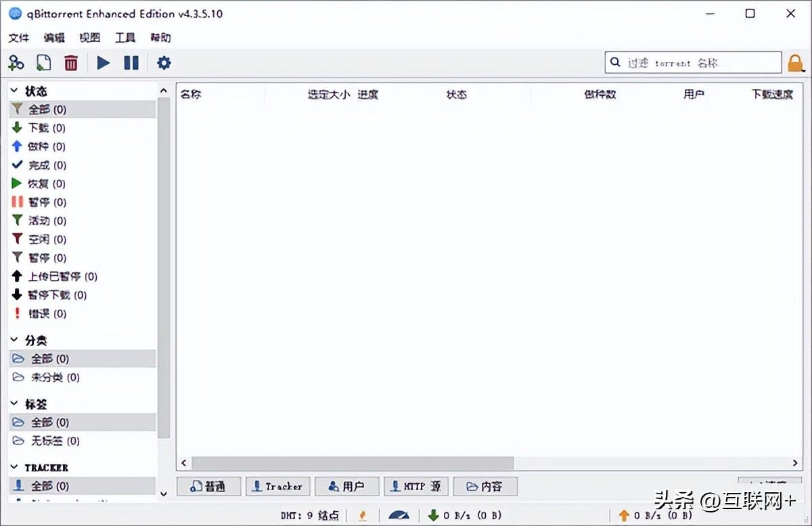Select the 暂停 (0) filter with grey funnel icon
Image resolution: width=812 pixels, height=526 pixels.
(x=82, y=258)
